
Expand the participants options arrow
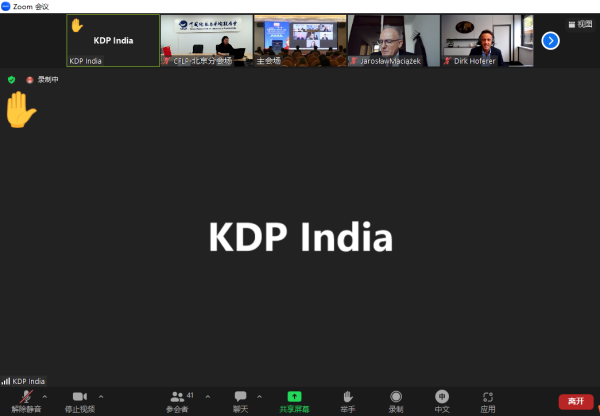208,396
